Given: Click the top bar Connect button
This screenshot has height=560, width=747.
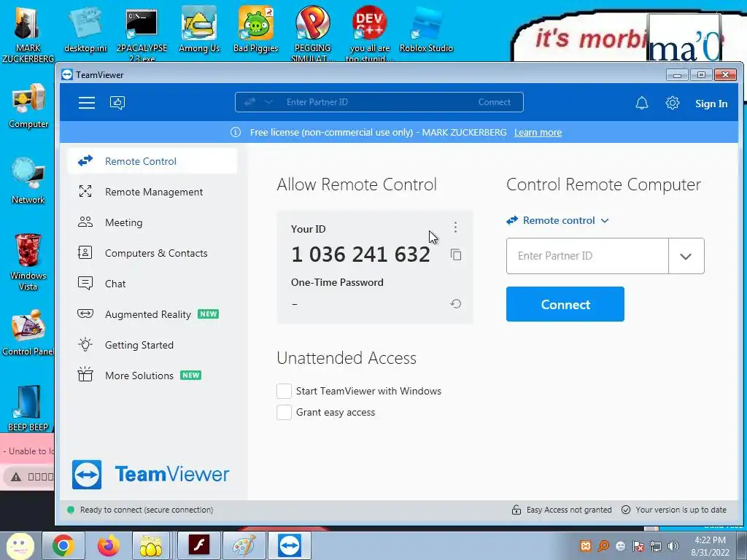Looking at the screenshot, I should pyautogui.click(x=494, y=102).
